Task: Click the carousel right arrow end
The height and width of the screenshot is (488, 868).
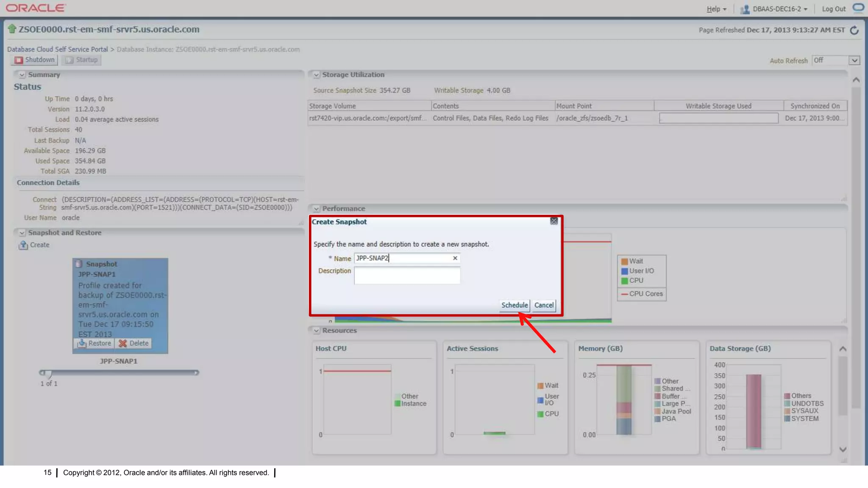Action: point(196,373)
